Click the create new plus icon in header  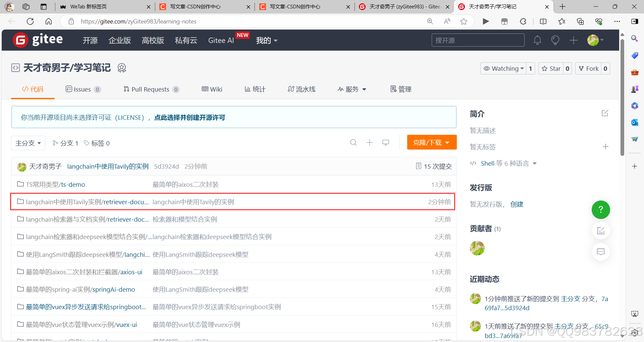pos(573,40)
